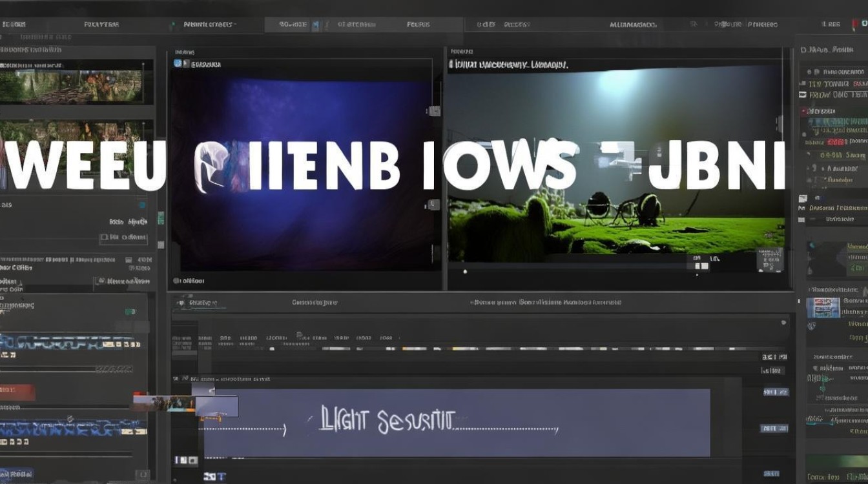Click the red marker icon in right panel list

point(805,112)
